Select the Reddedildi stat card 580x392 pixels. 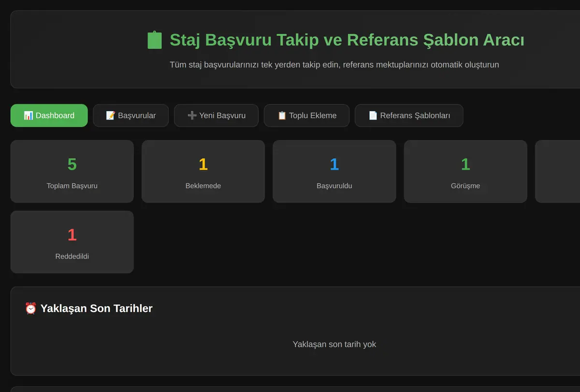[x=72, y=242]
